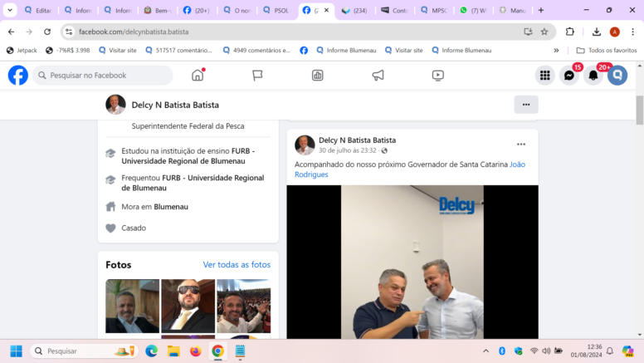Click Windows taskbar Pesquisar search box
This screenshot has width=644, height=363.
pyautogui.click(x=84, y=351)
